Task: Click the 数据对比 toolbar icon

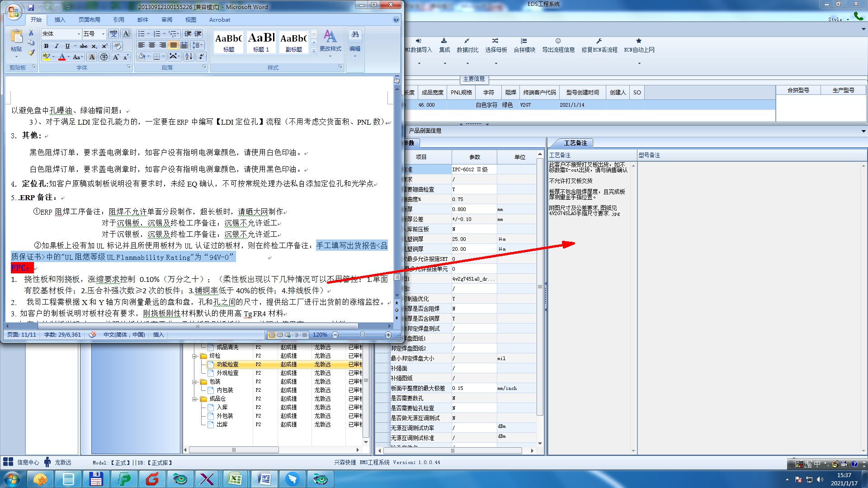Action: [467, 41]
